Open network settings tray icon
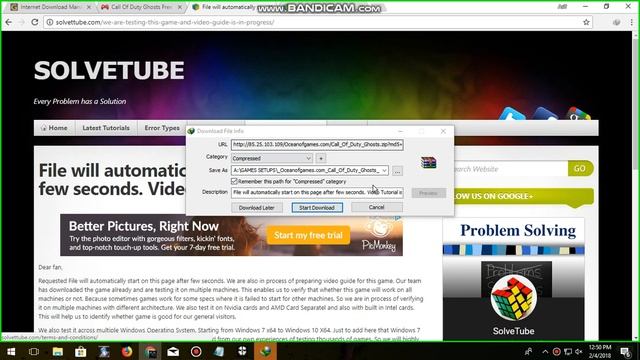Viewport: 640px width, 360px height. [x=568, y=351]
